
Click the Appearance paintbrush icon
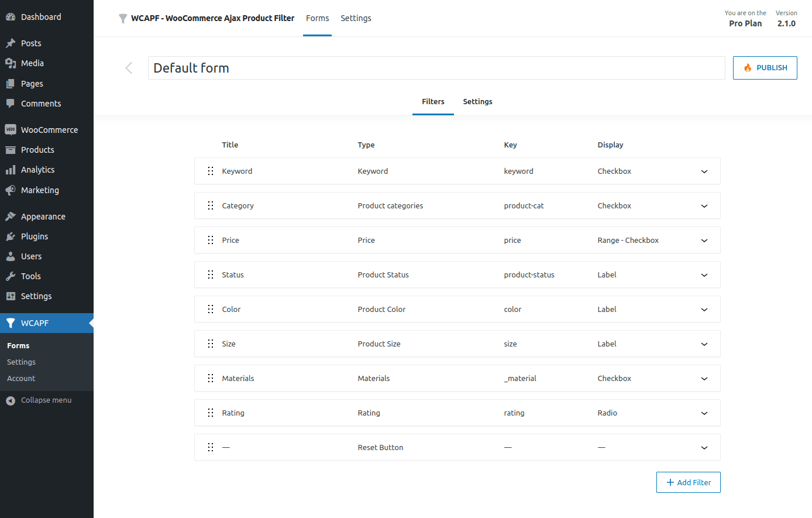pyautogui.click(x=11, y=217)
